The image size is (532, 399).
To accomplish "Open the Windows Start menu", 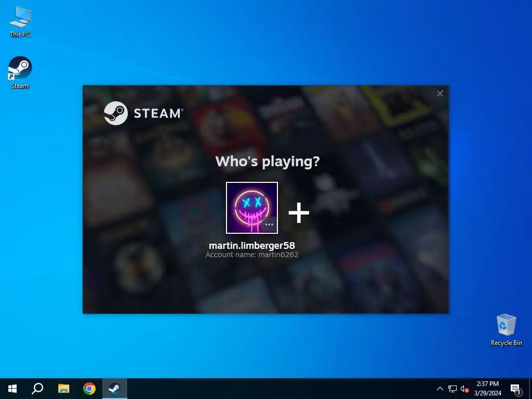I will point(12,389).
